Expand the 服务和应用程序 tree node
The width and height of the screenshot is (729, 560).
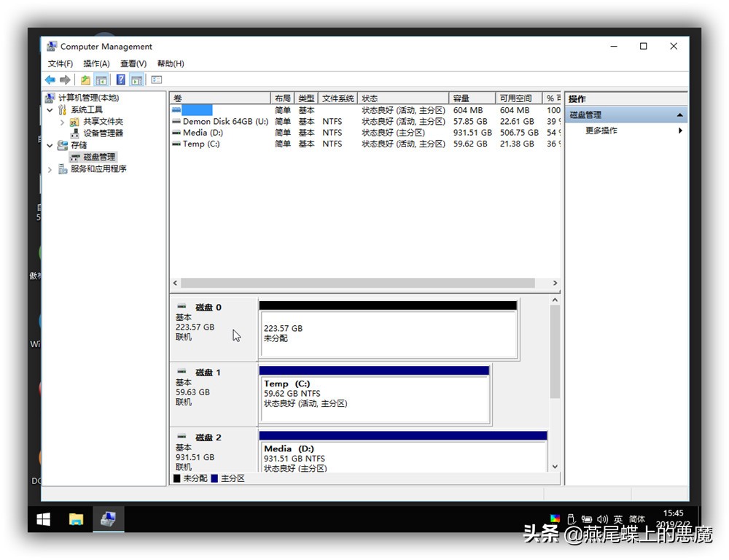tap(50, 170)
